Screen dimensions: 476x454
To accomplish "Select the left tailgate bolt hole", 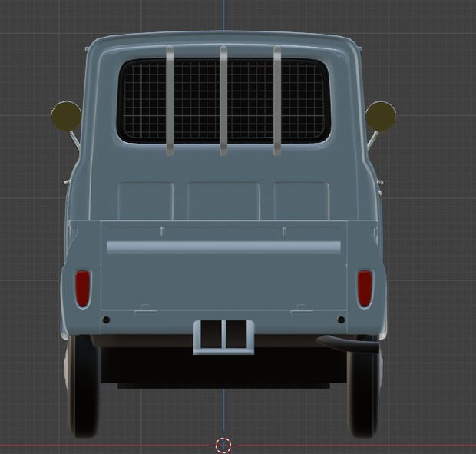I will (x=106, y=320).
